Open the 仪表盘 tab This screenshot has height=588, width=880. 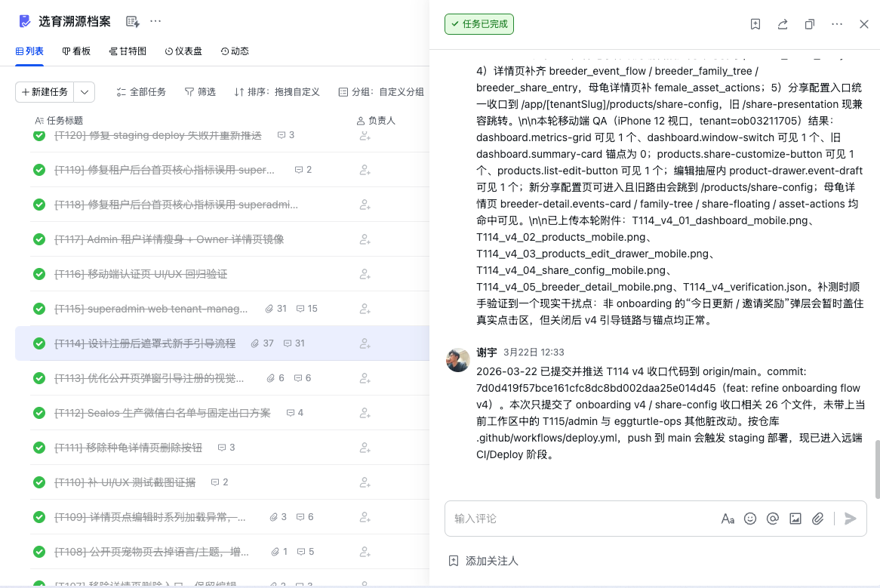coord(183,51)
